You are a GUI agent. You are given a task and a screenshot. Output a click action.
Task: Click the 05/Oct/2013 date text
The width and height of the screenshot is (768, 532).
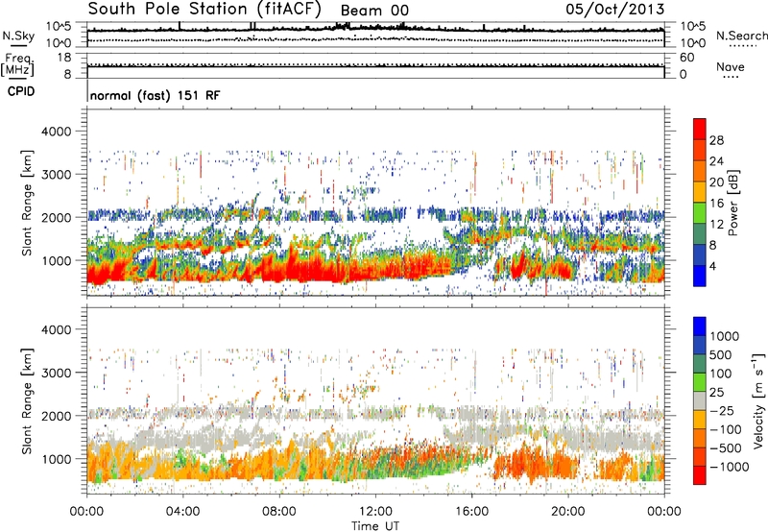point(615,10)
